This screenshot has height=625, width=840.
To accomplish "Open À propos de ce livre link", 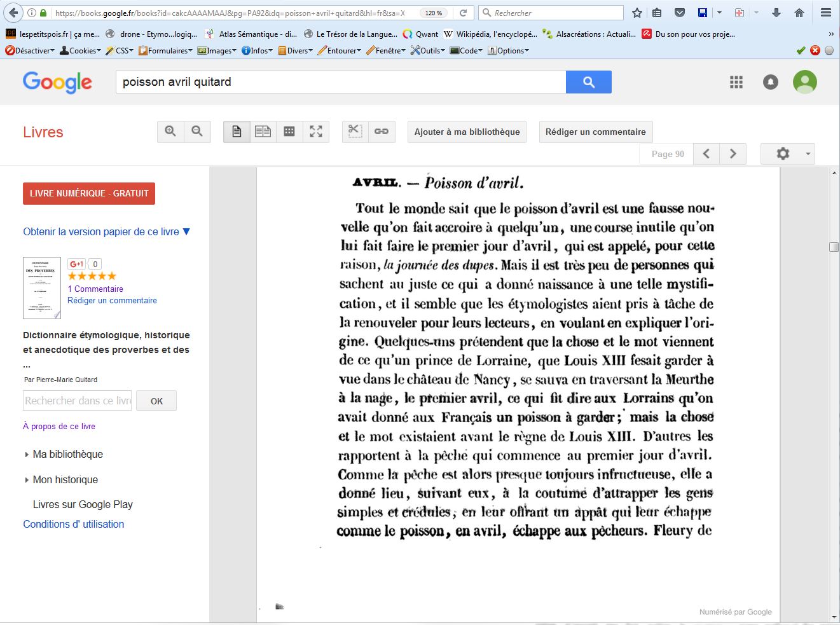I will pyautogui.click(x=59, y=426).
